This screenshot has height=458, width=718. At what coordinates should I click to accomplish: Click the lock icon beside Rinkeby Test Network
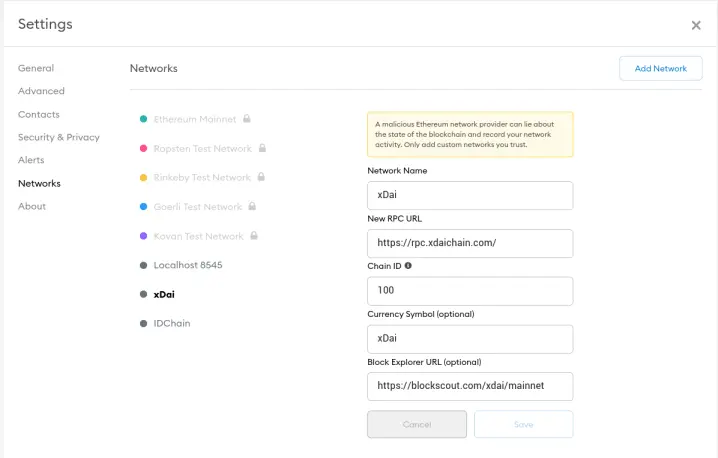[261, 177]
